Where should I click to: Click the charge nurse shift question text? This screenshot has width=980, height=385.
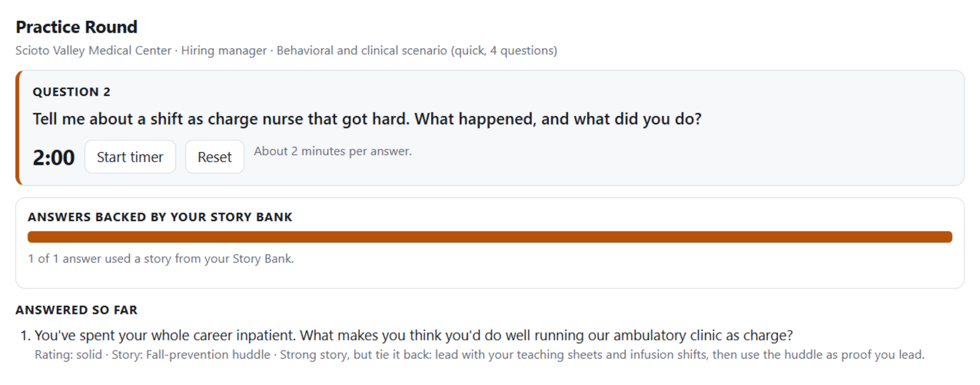click(367, 119)
